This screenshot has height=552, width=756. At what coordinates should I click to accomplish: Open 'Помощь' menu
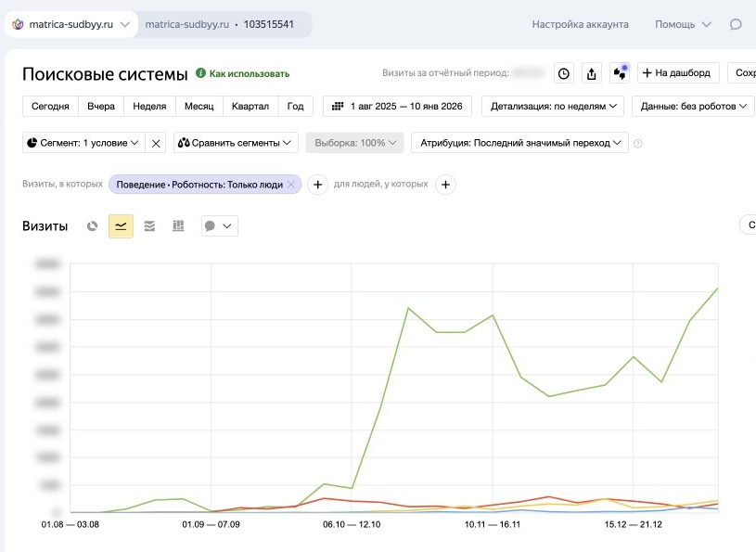coord(683,24)
